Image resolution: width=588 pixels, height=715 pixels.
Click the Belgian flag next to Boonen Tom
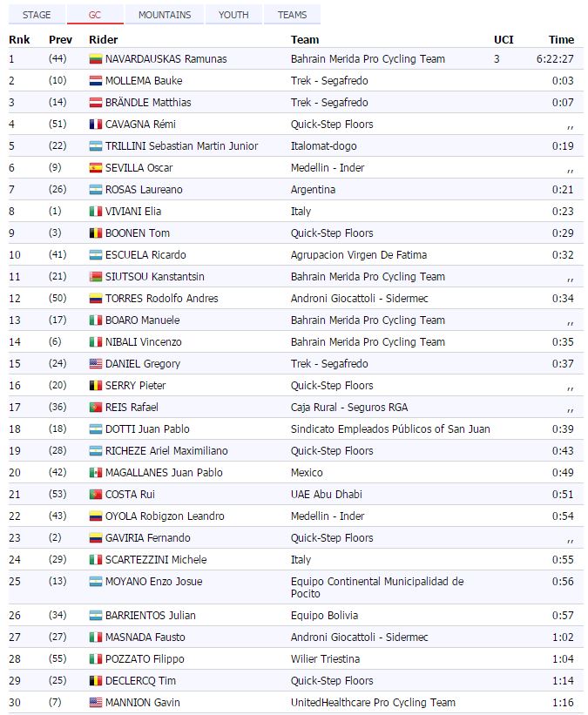(x=96, y=233)
